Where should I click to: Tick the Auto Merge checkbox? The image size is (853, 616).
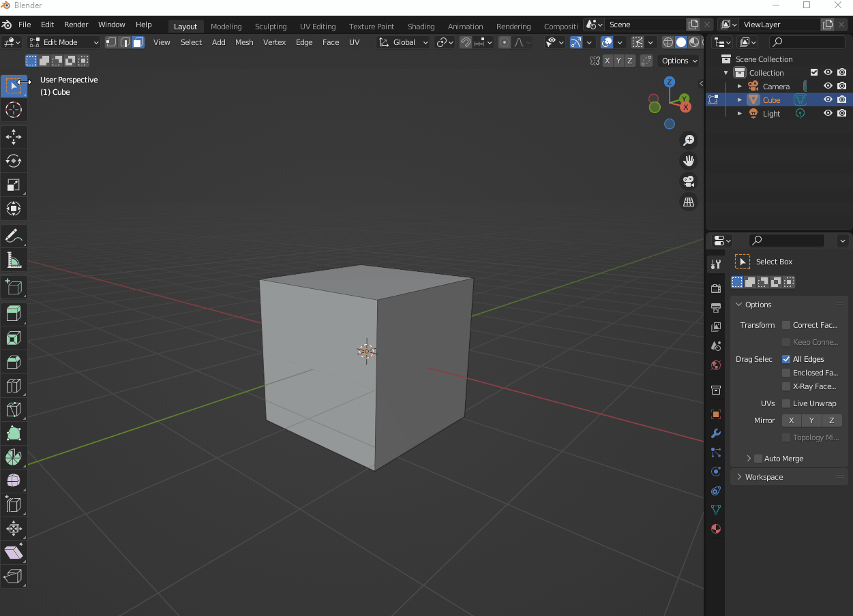point(758,459)
